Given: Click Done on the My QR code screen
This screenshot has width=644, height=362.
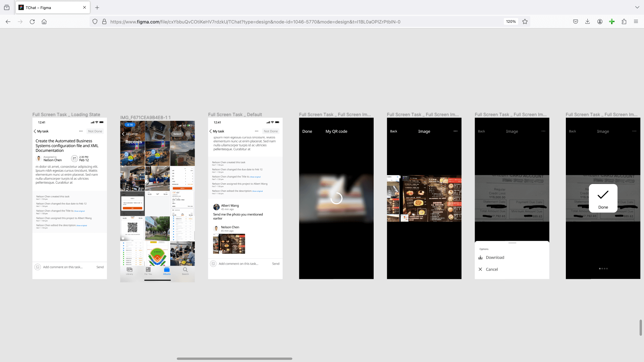Looking at the screenshot, I should point(307,131).
